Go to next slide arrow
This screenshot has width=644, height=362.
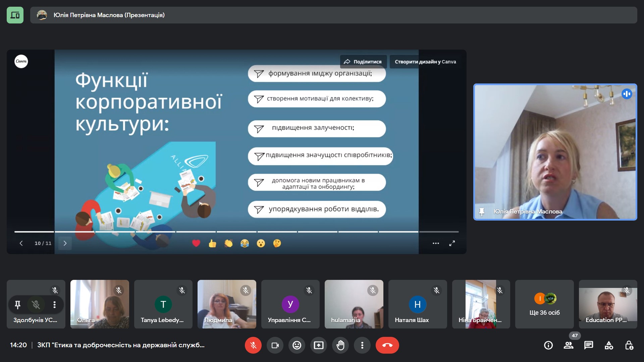[x=65, y=243]
